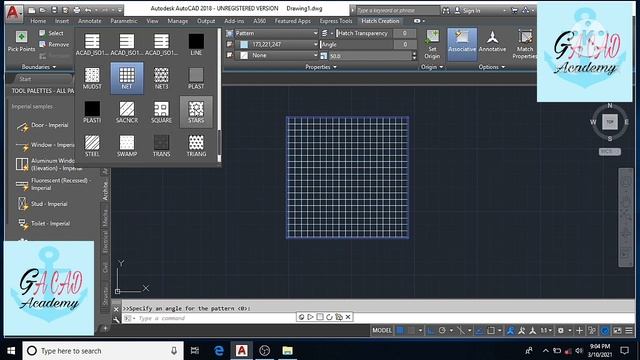
Task: Toggle grid display in status bar
Action: click(x=400, y=330)
